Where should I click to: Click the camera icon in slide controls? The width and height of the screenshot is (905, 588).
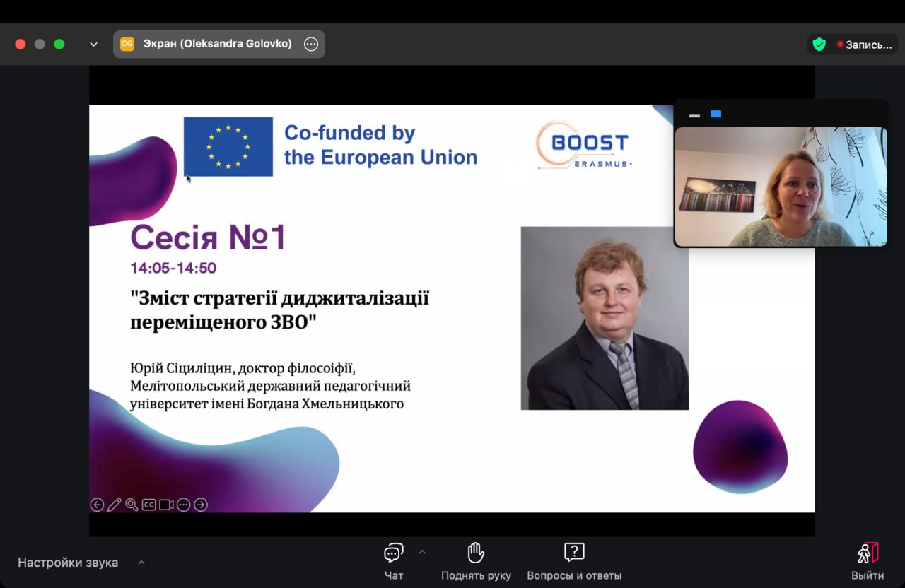coord(166,505)
